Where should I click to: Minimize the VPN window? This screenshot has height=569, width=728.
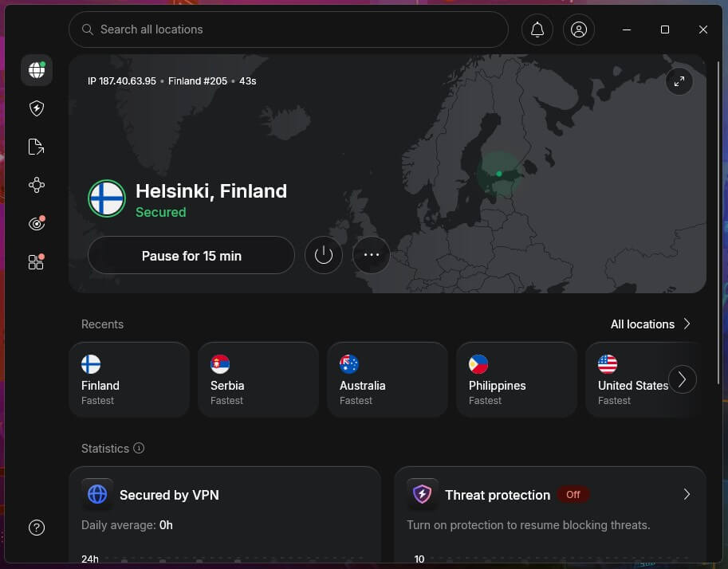pos(626,29)
